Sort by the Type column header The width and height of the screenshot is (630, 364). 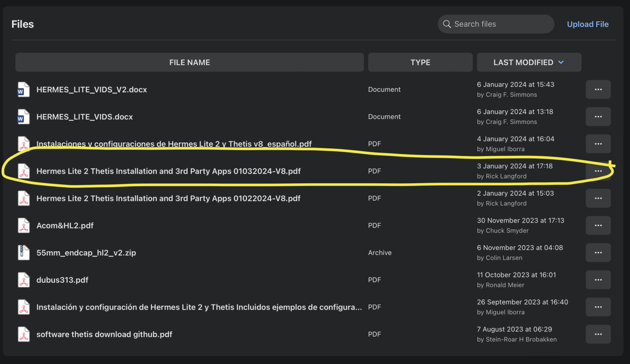click(420, 62)
